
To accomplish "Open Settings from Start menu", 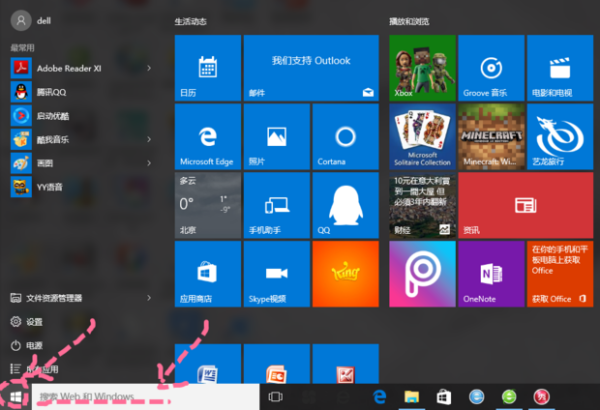I will point(26,322).
